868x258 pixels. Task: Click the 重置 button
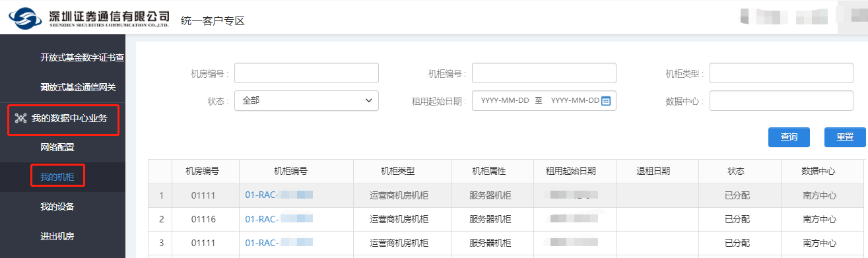845,137
